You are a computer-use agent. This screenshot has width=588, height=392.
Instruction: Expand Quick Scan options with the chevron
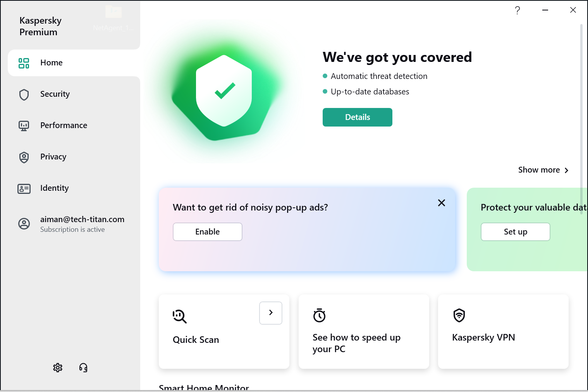coord(271,313)
